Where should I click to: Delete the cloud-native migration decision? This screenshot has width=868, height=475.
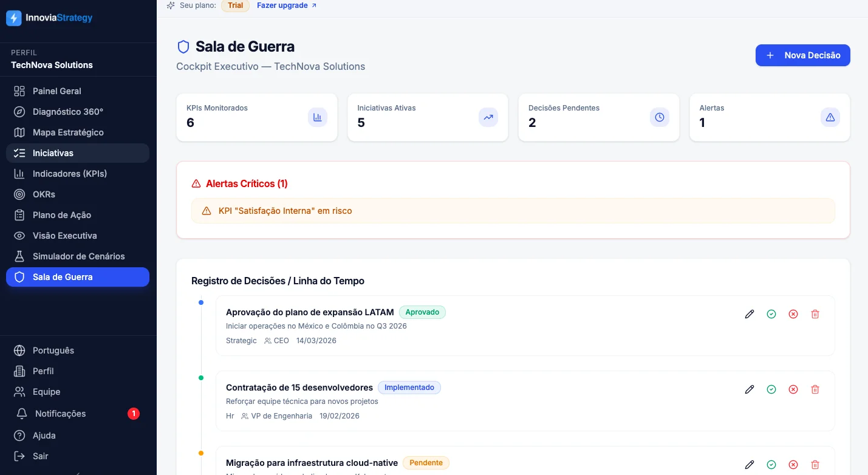pyautogui.click(x=815, y=465)
